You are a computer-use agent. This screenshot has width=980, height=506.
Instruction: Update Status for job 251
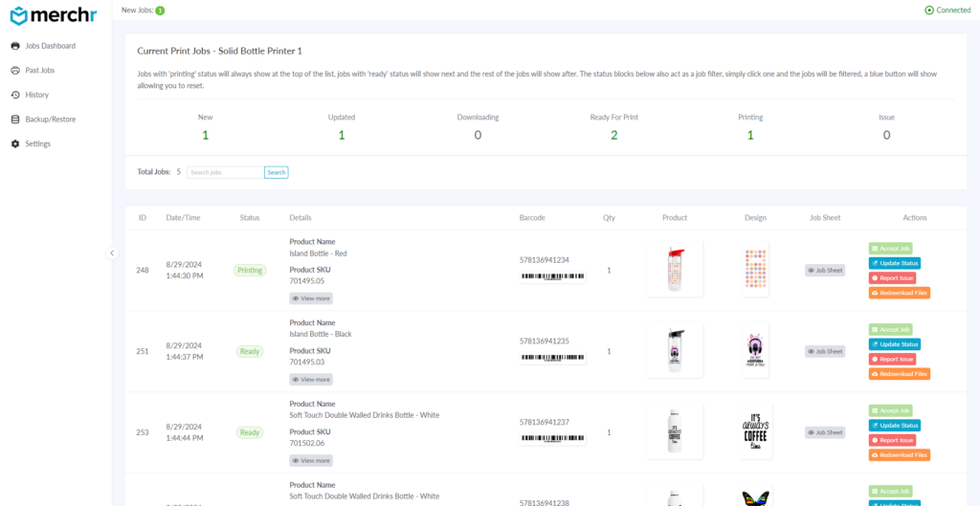pos(895,344)
